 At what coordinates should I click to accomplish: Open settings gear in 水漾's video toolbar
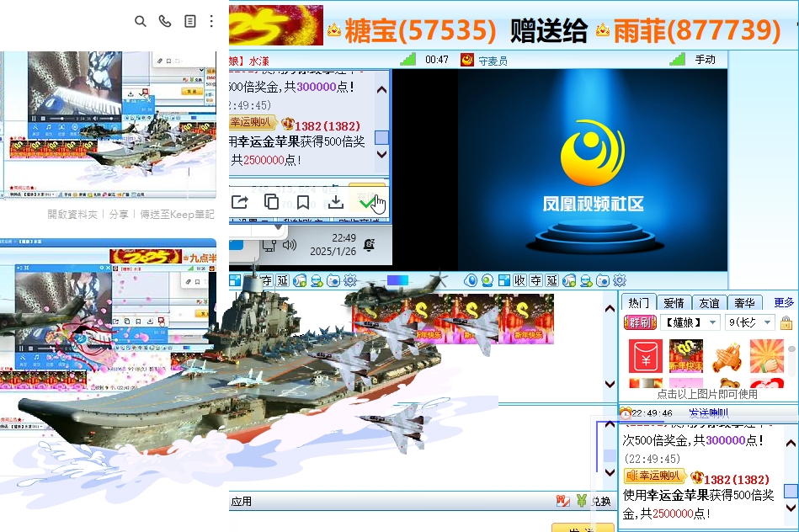[x=350, y=280]
